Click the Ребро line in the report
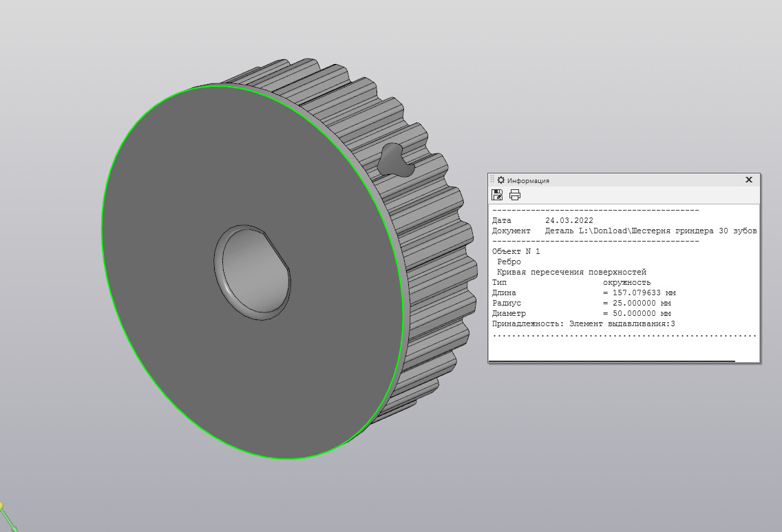782x532 pixels. point(509,262)
